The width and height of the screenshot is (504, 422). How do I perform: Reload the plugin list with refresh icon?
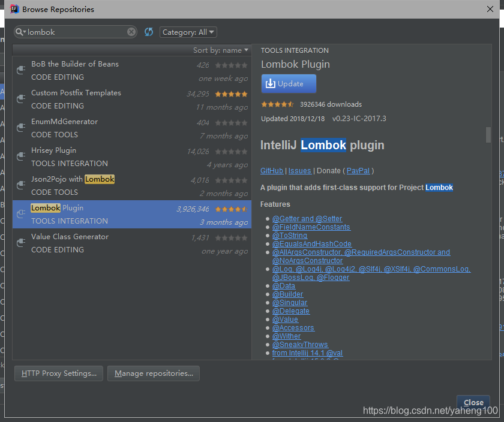(149, 32)
